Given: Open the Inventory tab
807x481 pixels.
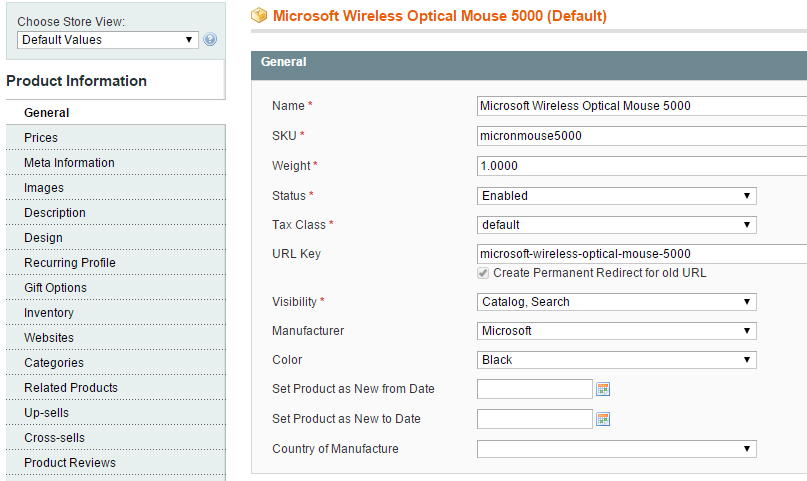Looking at the screenshot, I should pos(116,313).
